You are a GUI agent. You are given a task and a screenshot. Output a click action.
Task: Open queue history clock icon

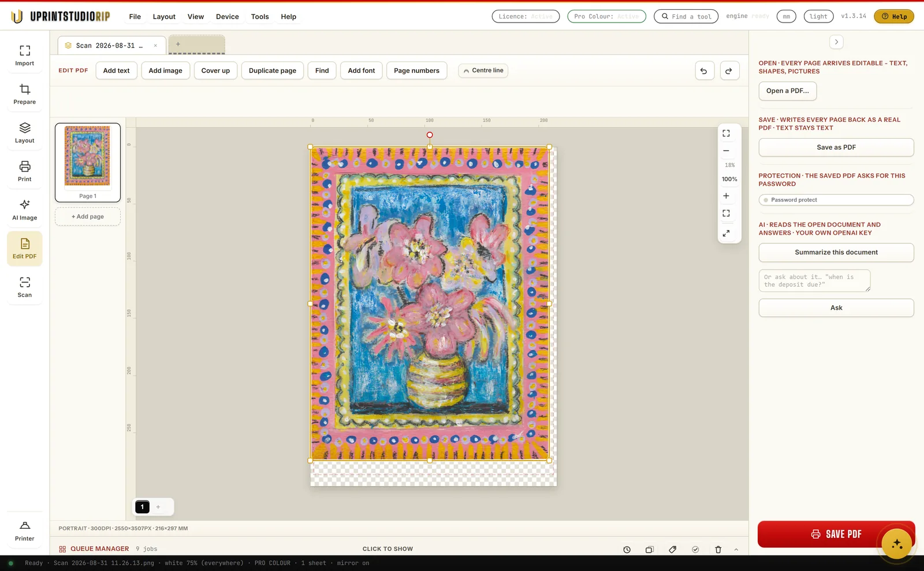point(627,550)
